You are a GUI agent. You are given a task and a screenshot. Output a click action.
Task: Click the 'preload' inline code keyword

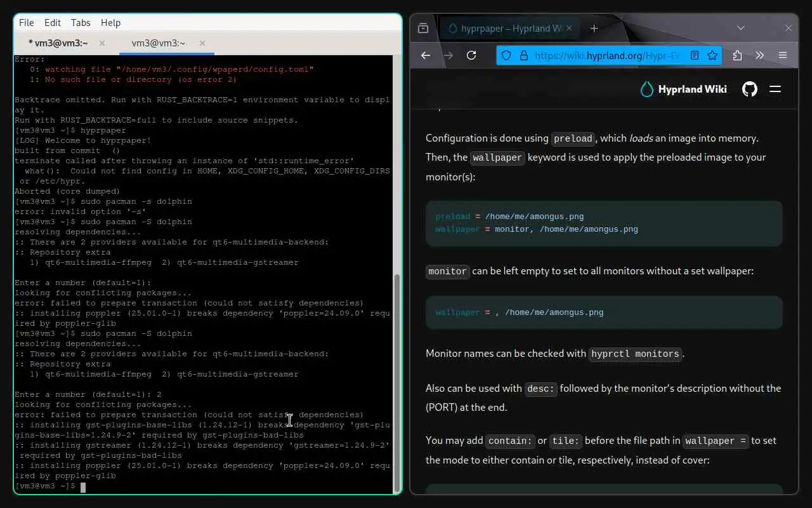click(x=573, y=138)
